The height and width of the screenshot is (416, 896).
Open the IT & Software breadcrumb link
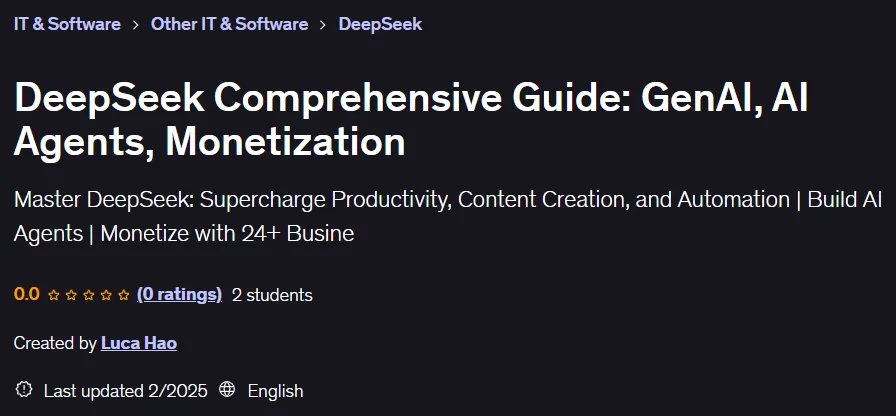tap(67, 24)
